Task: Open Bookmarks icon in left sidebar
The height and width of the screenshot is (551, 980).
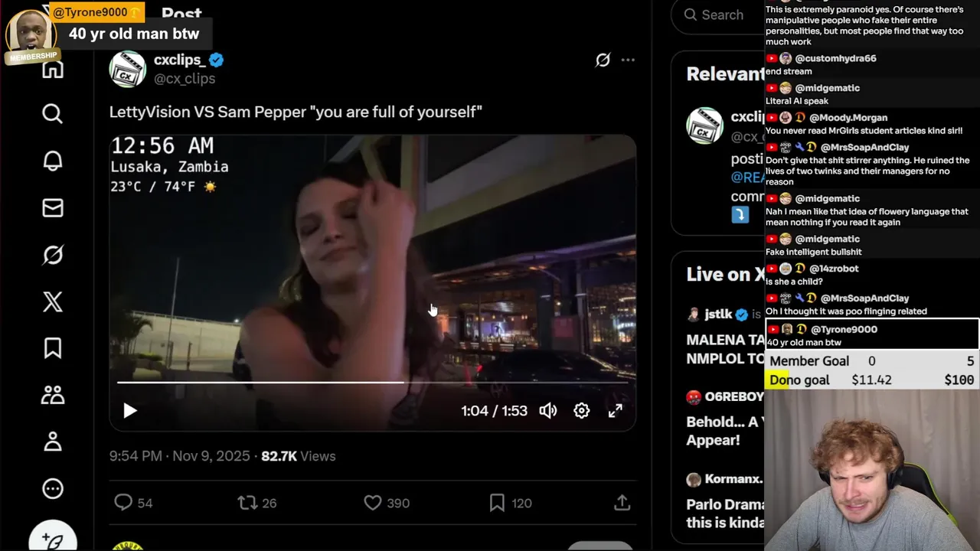Action: tap(52, 348)
